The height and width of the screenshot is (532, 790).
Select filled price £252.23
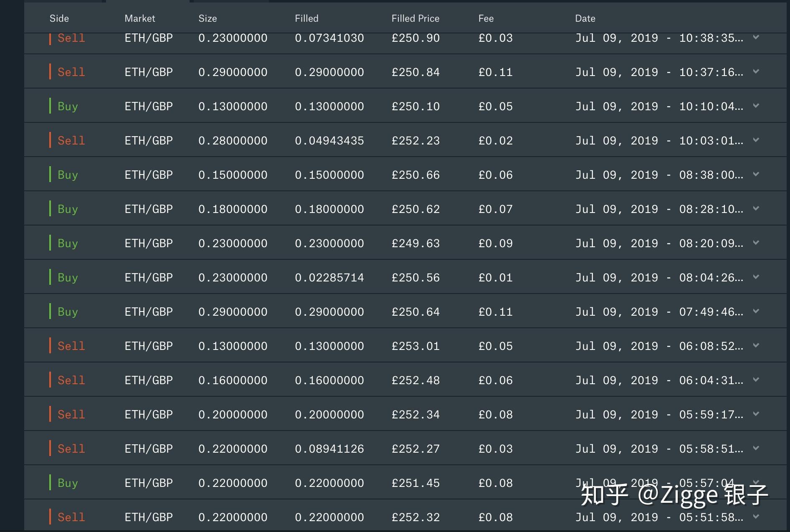pos(415,141)
